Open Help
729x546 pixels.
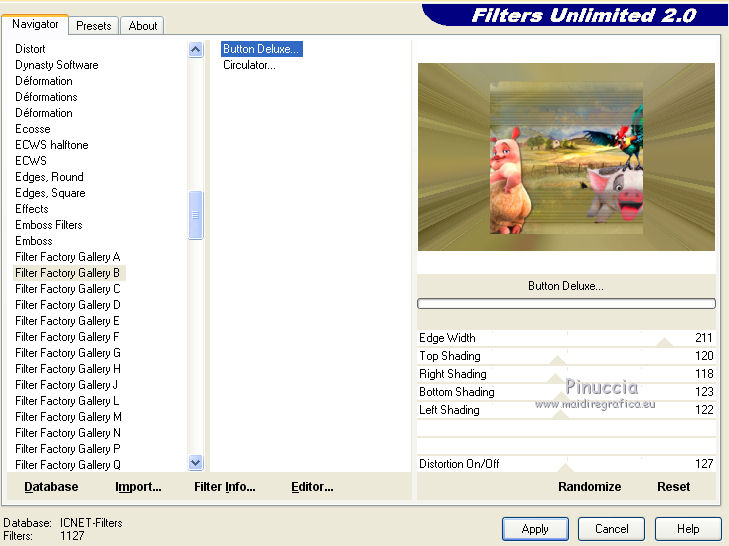click(x=688, y=529)
